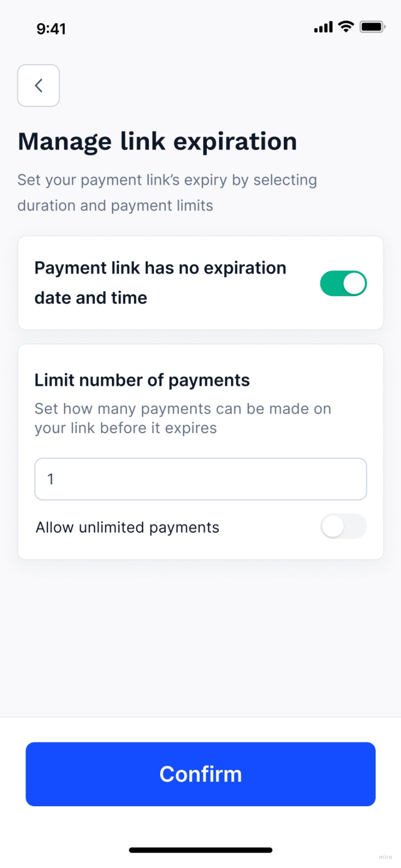Tap the Payment link has no expiration label
The image size is (401, 868).
tap(160, 282)
